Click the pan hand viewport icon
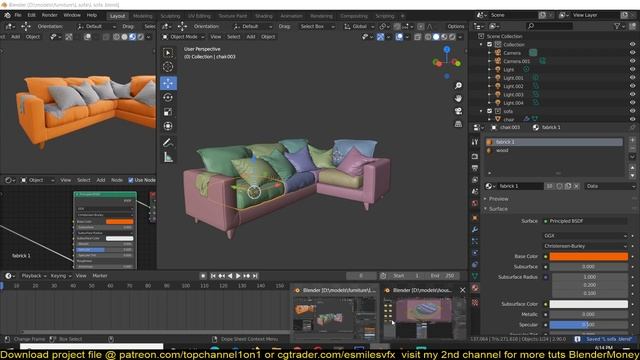The width and height of the screenshot is (640, 360). 458,98
